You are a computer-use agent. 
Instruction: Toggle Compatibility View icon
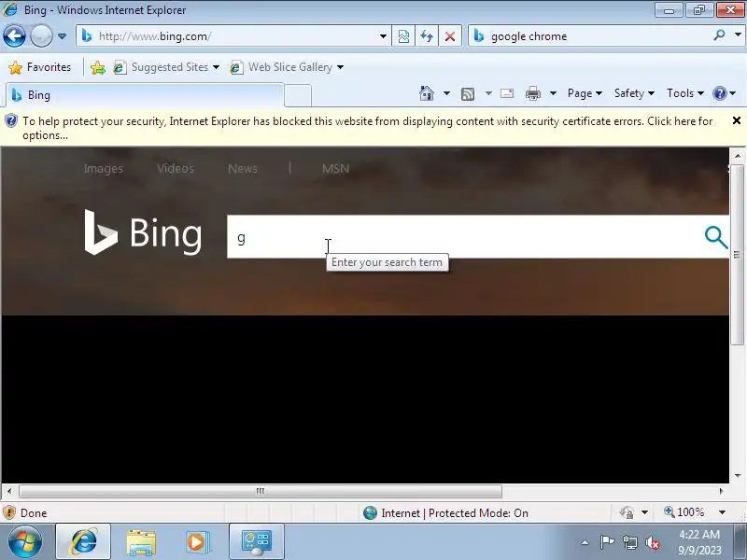[x=403, y=36]
